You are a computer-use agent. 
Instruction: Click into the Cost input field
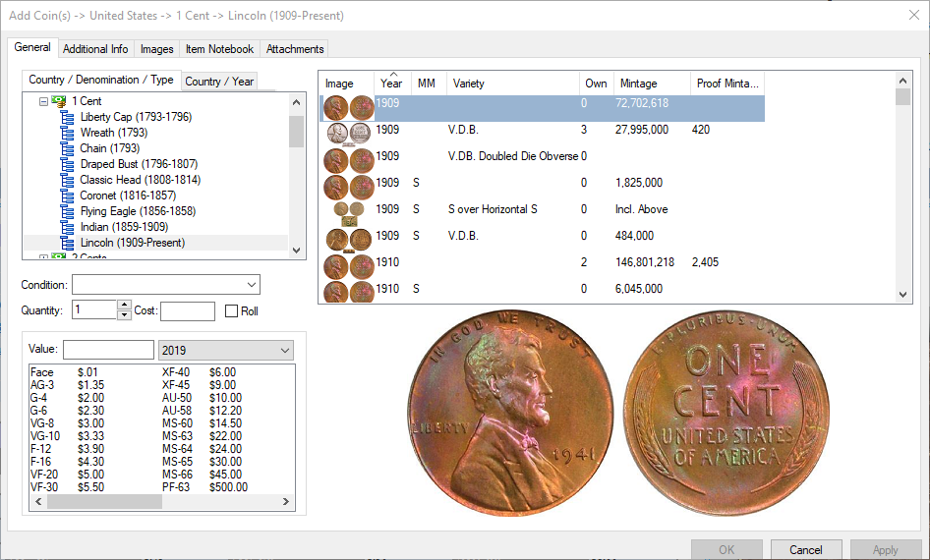[x=188, y=311]
